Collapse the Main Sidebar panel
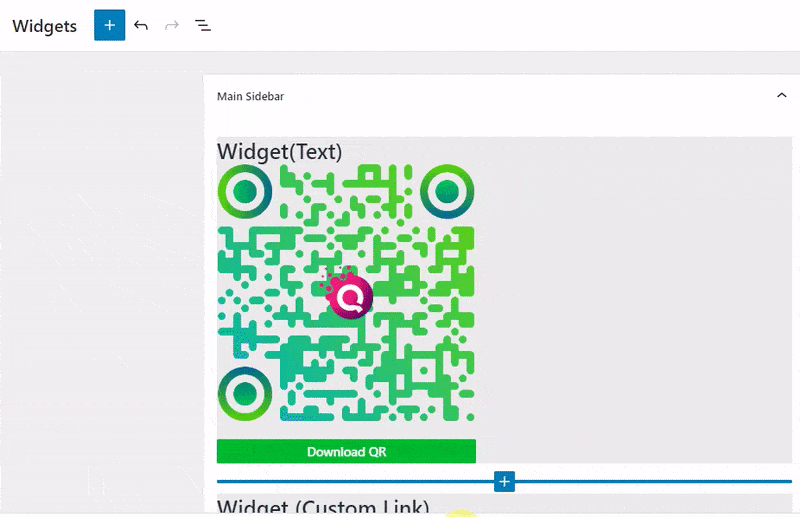 point(781,95)
